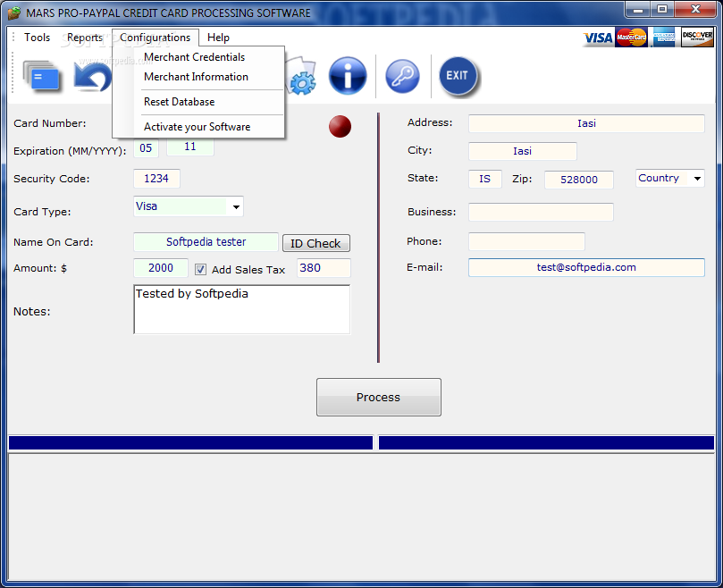The image size is (723, 588).
Task: Click the empty Business field
Action: click(x=541, y=212)
